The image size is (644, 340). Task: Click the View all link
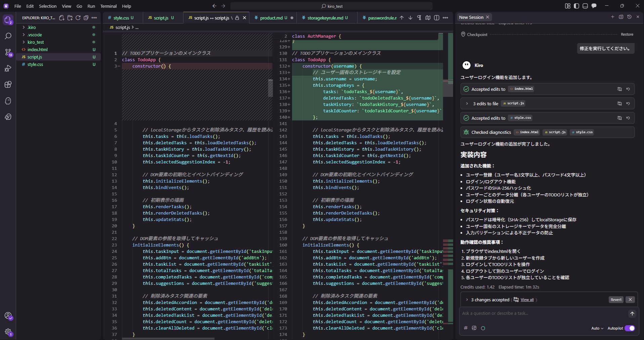point(527,300)
